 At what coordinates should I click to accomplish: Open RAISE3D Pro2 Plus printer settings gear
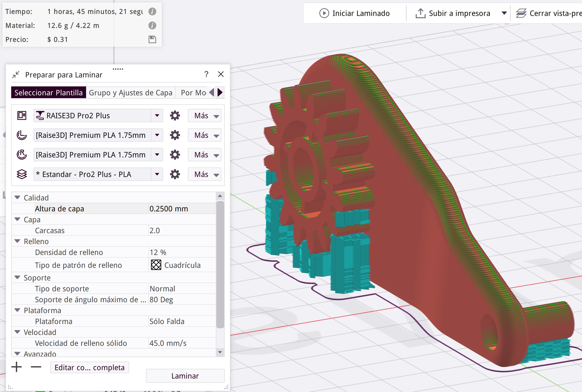click(175, 115)
